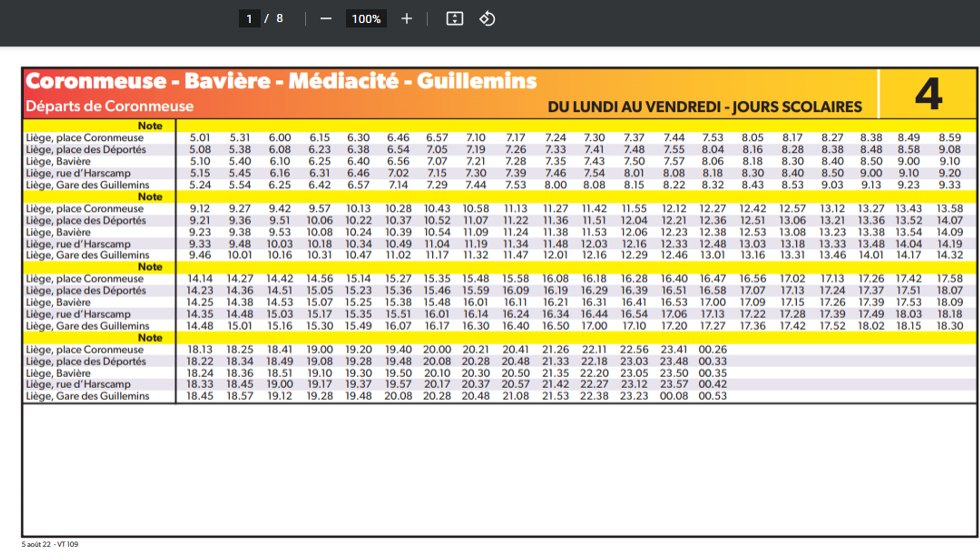
Task: Click the title Coronmeuse - Bavière - Médiacité - Guillemins
Action: (281, 81)
